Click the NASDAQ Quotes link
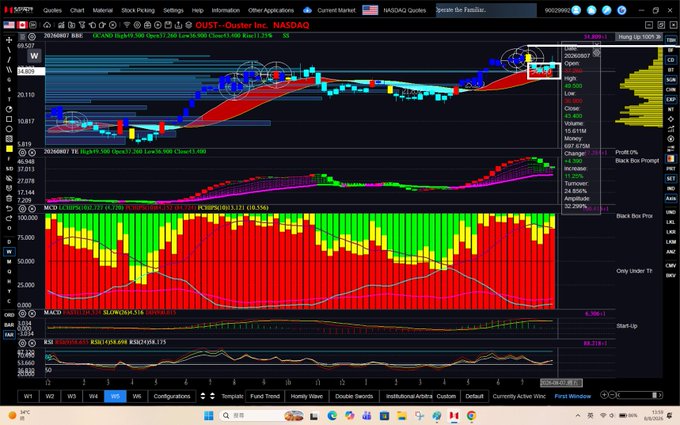The height and width of the screenshot is (425, 680). pos(404,10)
